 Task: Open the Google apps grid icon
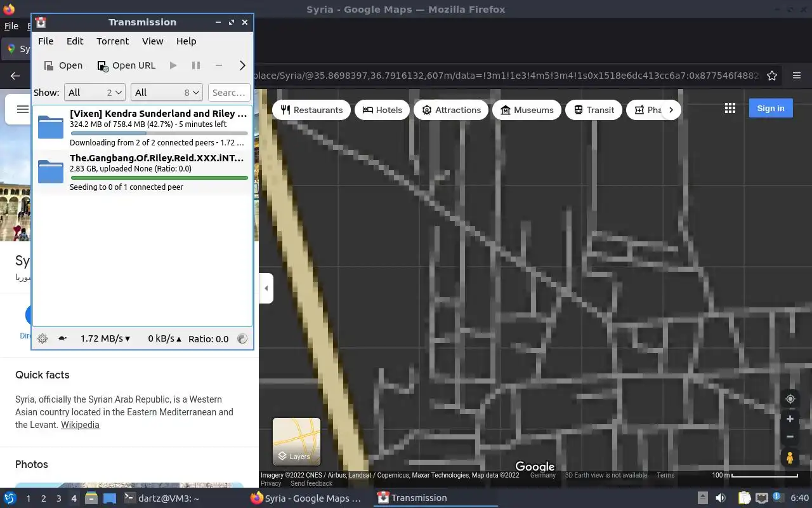tap(730, 109)
